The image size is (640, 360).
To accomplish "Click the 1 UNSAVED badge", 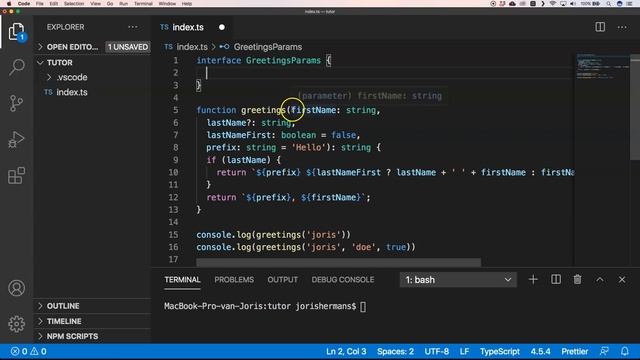I will coord(128,47).
